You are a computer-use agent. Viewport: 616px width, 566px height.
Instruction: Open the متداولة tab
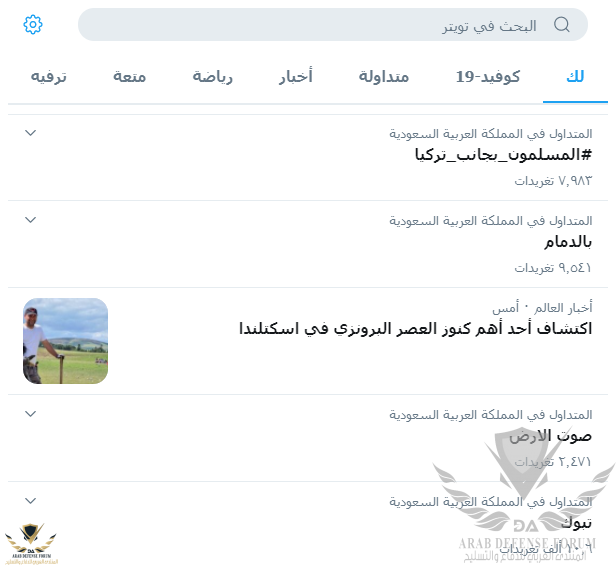(x=384, y=77)
